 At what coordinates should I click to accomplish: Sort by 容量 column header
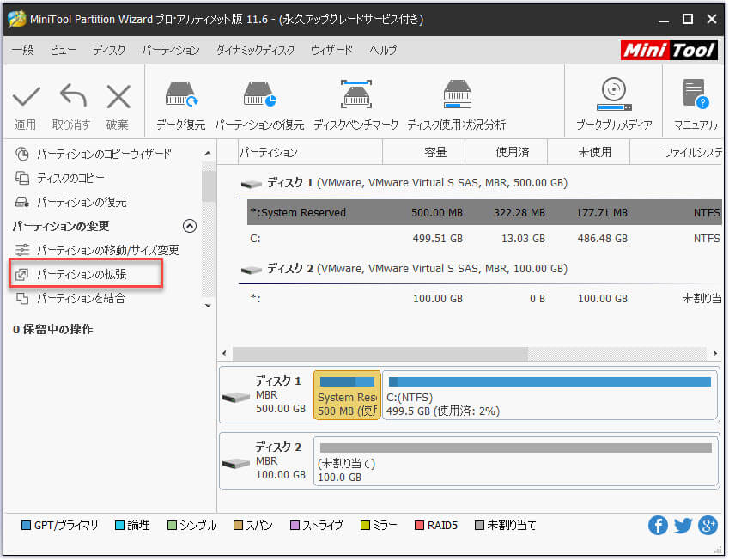pos(423,152)
